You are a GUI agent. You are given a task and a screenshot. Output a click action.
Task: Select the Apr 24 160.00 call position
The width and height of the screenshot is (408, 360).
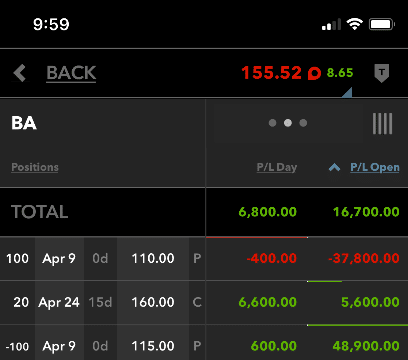pos(204,302)
